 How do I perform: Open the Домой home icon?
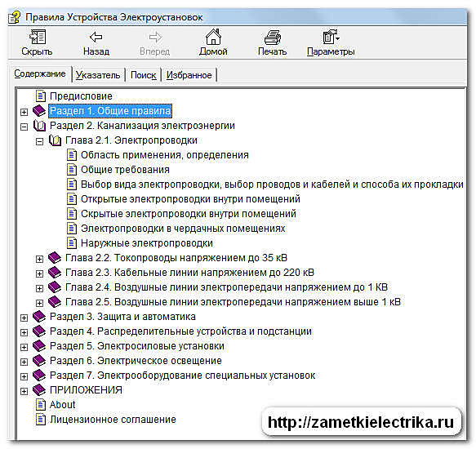pyautogui.click(x=213, y=37)
